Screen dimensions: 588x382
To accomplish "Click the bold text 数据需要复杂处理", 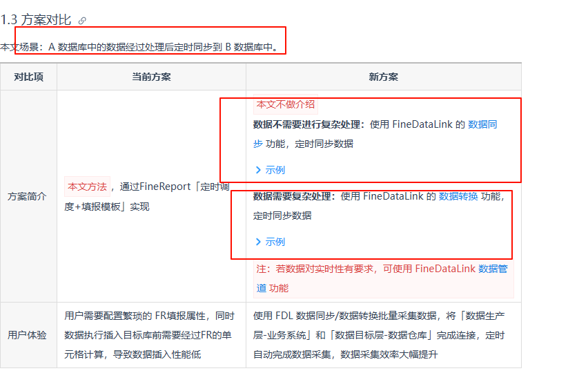I will pos(292,196).
